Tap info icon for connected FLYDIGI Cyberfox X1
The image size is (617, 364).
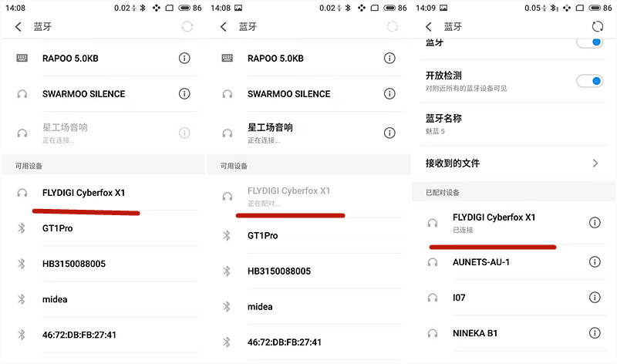pos(595,223)
